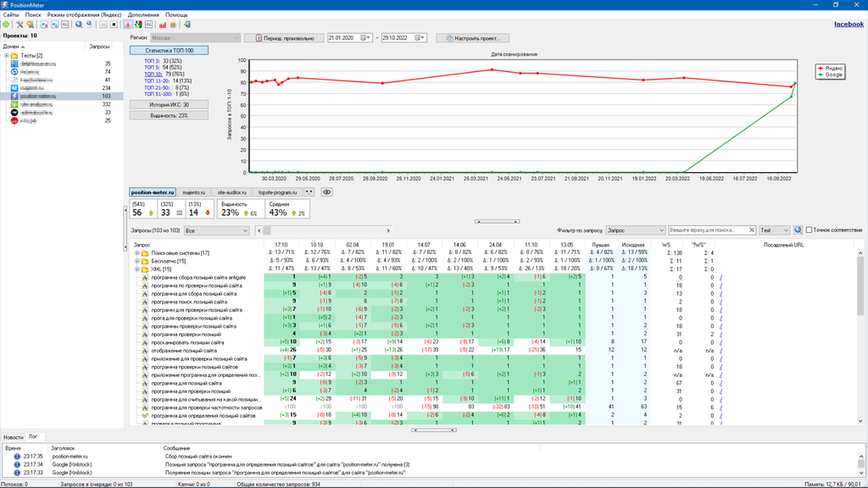Click the yellow folder search toolbar icon
Screen dimensions: 868x488
pos(30,25)
